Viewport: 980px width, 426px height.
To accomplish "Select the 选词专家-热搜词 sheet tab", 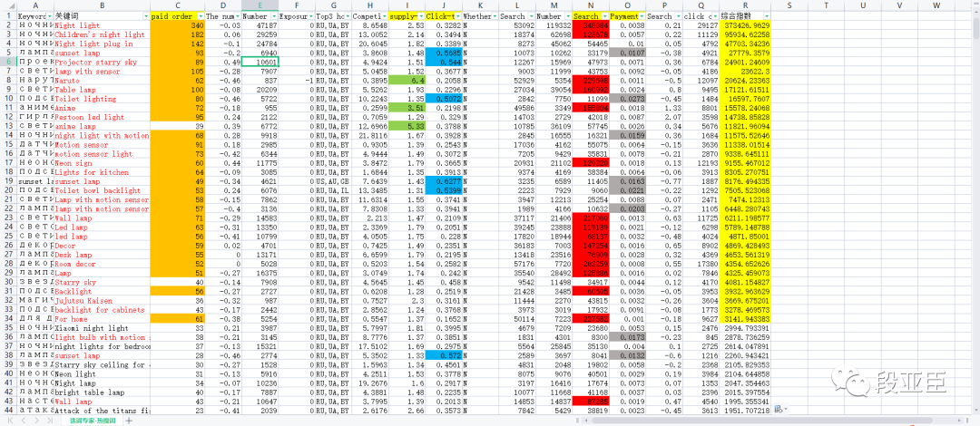I will coord(92,421).
